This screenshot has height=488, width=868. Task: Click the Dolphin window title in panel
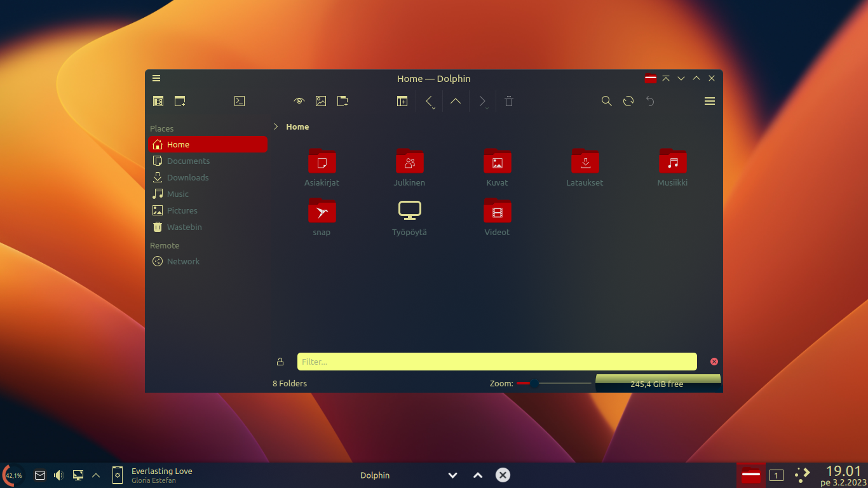point(375,475)
